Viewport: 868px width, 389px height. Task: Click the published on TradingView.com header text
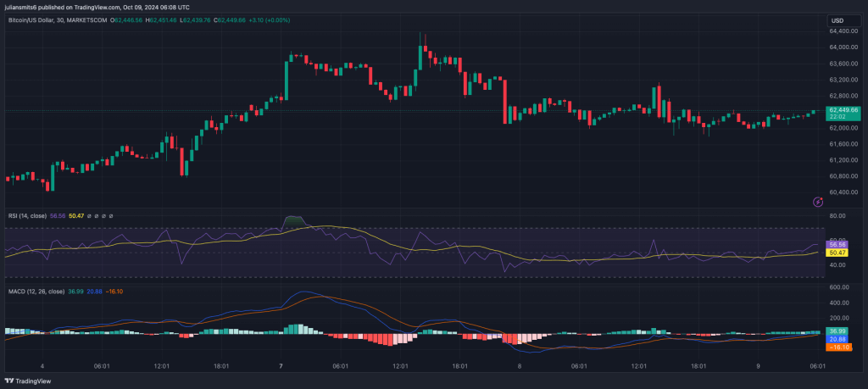tap(103, 7)
